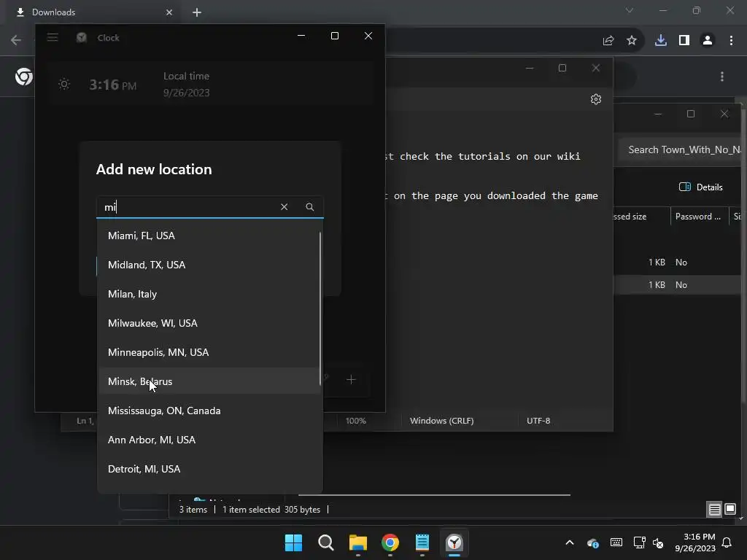The width and height of the screenshot is (747, 560).
Task: Click the Clock app on the taskbar
Action: [x=454, y=542]
